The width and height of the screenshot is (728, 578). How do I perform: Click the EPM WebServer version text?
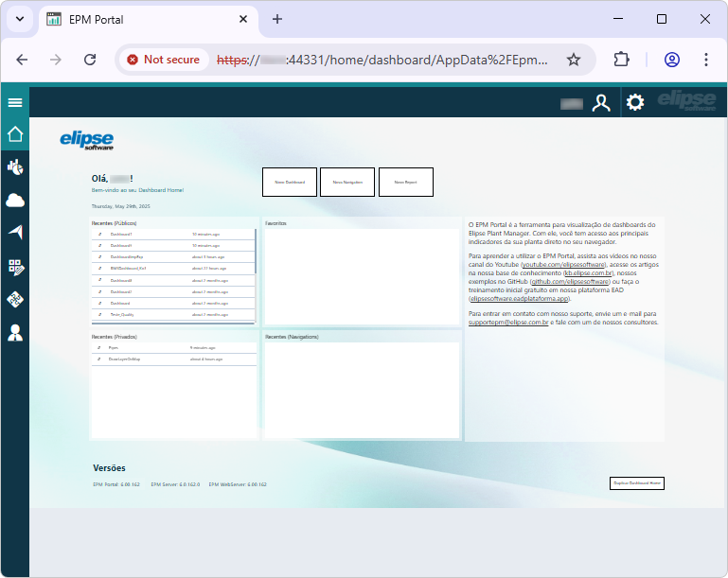click(x=238, y=484)
